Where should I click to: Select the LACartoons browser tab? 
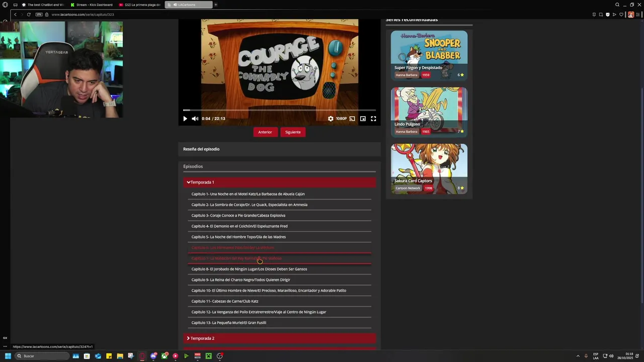pos(189,5)
